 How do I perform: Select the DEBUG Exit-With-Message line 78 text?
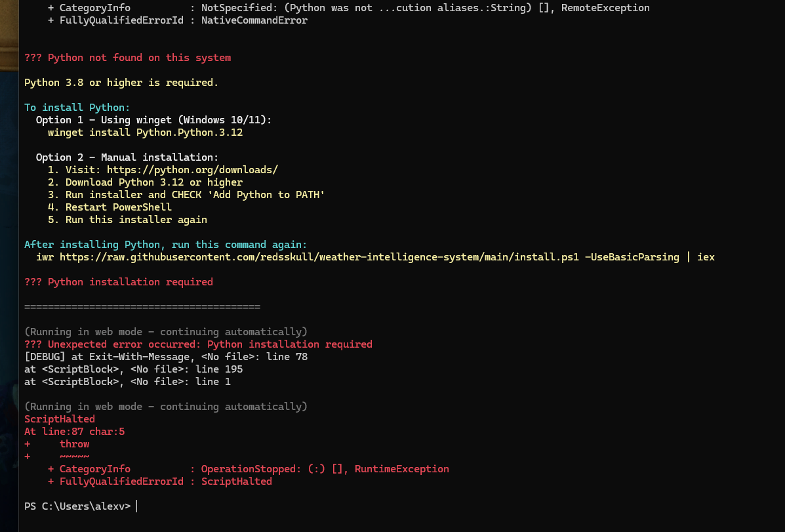(166, 356)
